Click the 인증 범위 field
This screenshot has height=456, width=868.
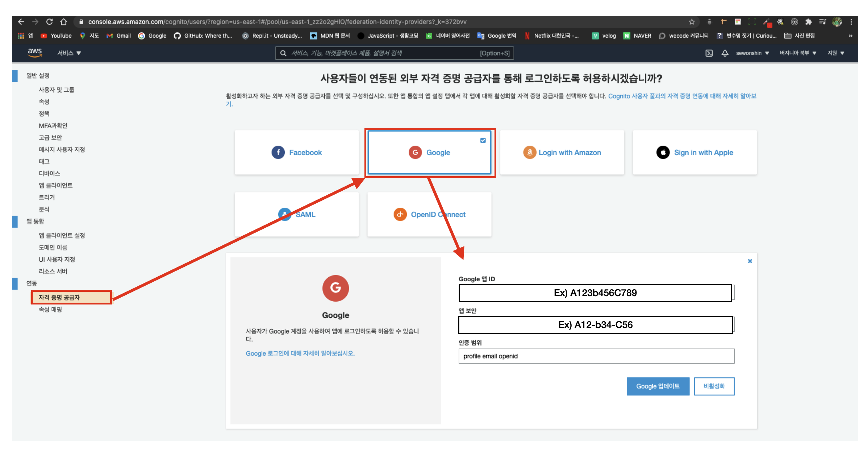tap(596, 356)
